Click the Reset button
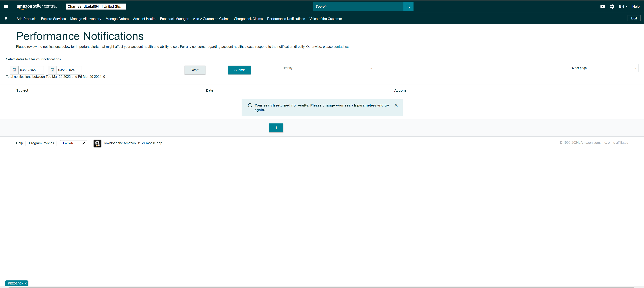 pyautogui.click(x=195, y=70)
